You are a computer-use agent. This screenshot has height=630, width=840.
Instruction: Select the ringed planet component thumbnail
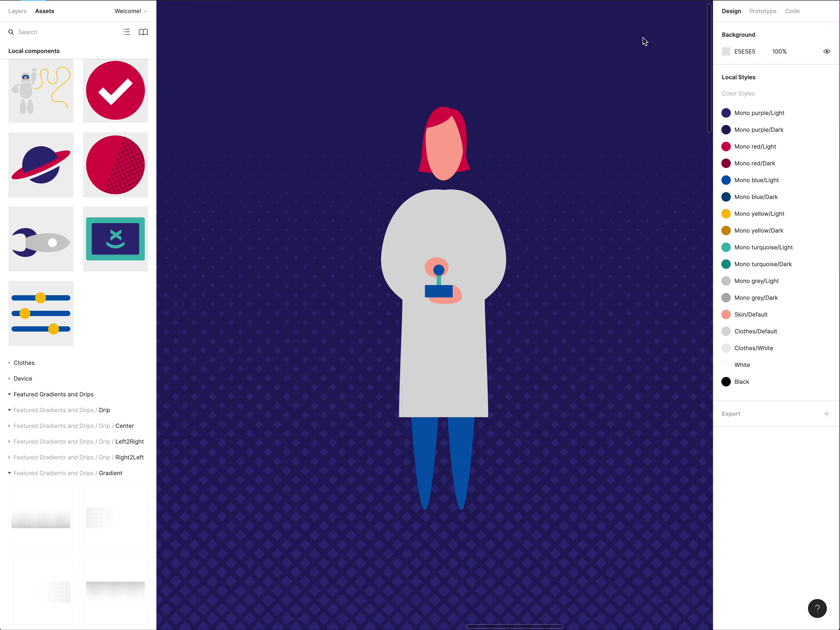click(41, 165)
